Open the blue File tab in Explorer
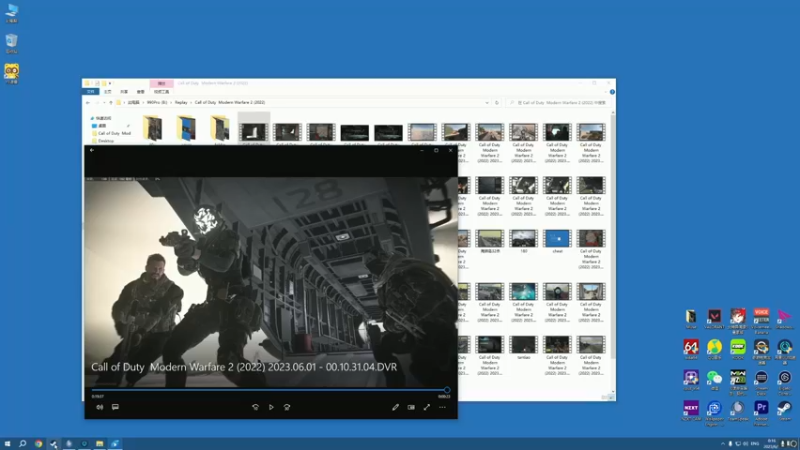The image size is (800, 450). tap(91, 92)
